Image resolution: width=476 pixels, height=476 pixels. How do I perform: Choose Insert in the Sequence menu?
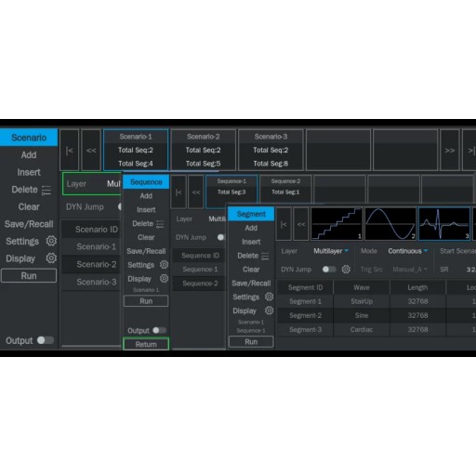[146, 210]
